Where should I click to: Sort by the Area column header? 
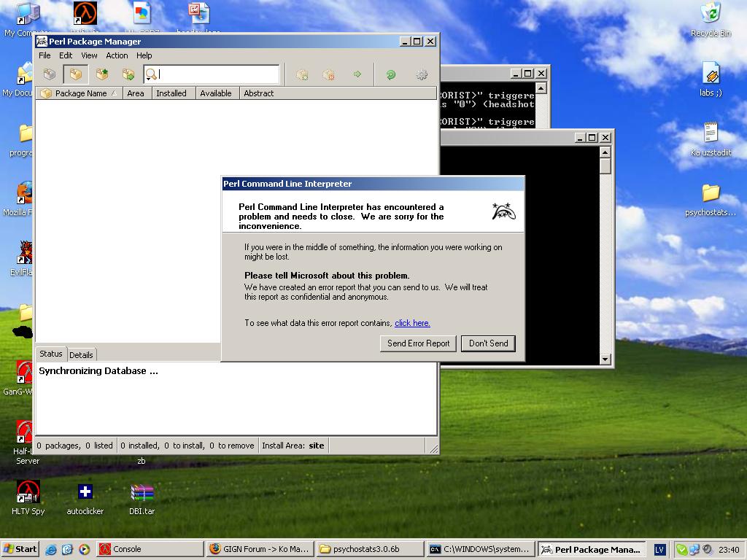click(137, 93)
